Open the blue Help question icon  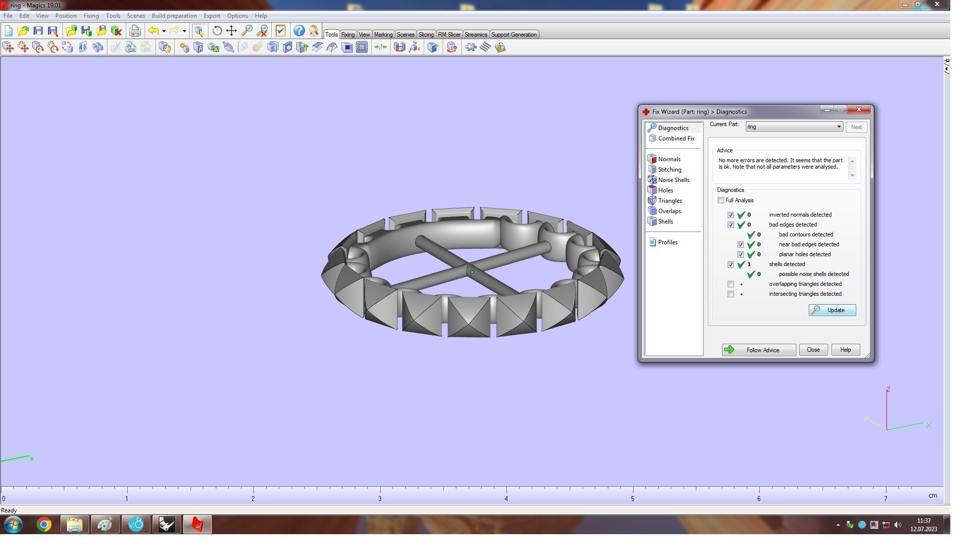(x=298, y=31)
